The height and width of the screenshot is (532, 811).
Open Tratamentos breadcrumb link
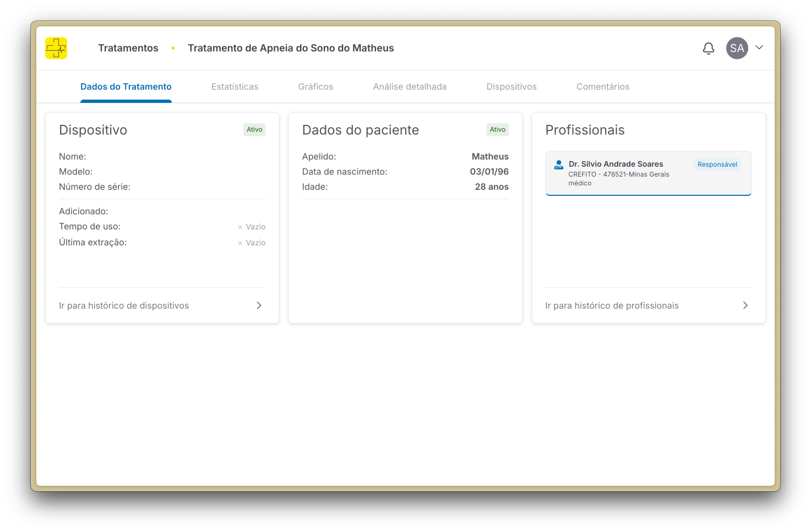point(128,48)
